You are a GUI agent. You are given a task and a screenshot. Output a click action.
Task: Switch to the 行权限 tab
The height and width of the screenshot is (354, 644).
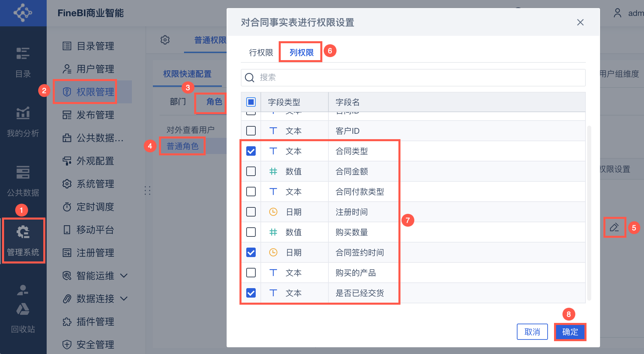261,52
